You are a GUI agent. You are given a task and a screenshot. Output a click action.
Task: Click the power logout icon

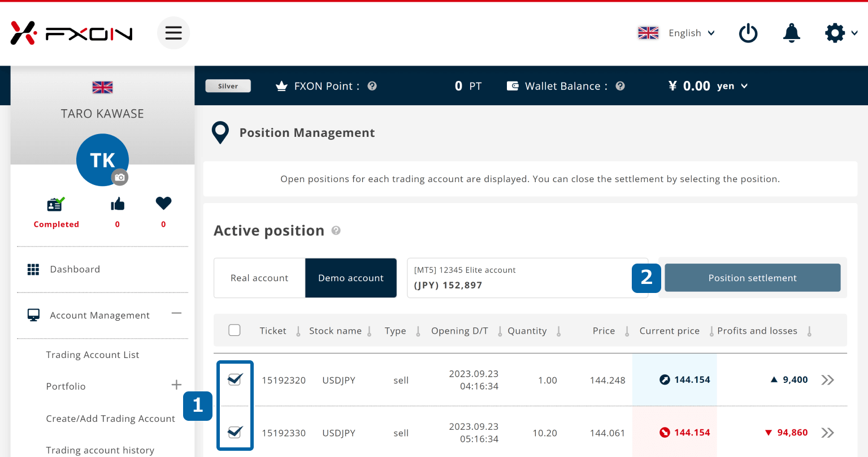(748, 33)
